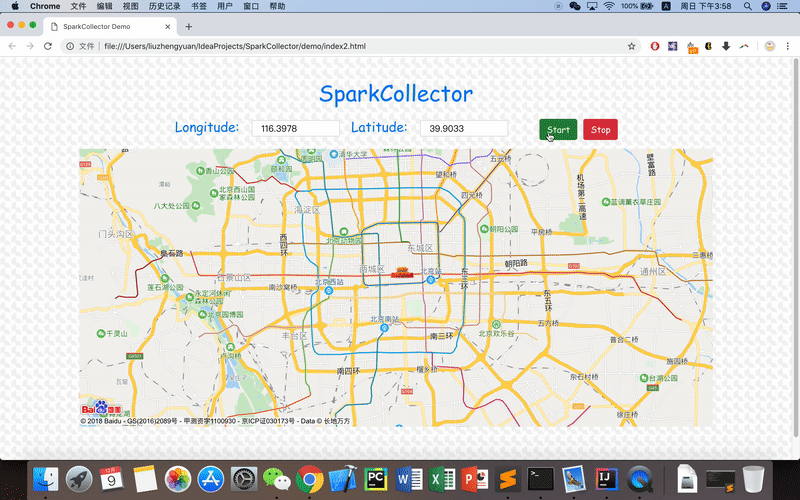Open QuickTime Player from the dock
Screen dimensions: 800x500
click(640, 479)
